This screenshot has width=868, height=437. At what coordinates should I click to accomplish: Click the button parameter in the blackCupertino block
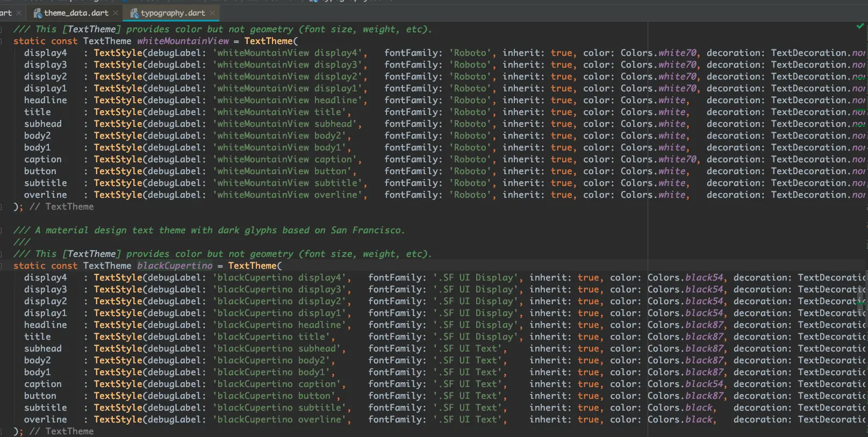(40, 396)
